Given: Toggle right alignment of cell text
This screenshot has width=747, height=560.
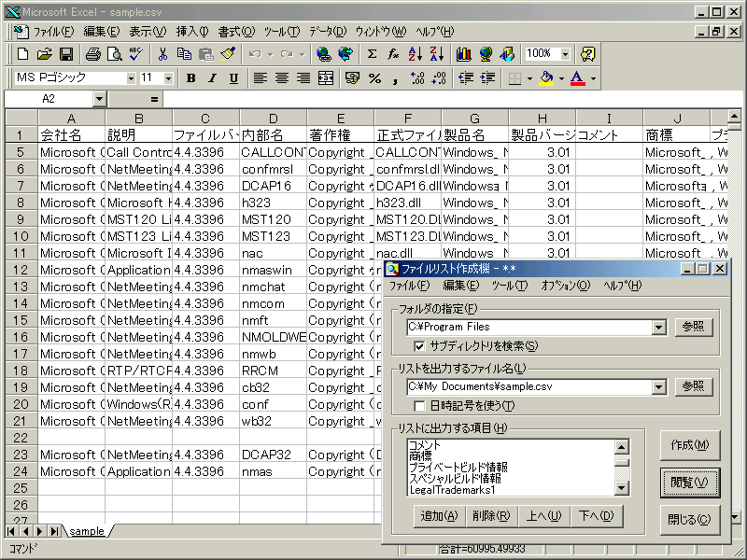Looking at the screenshot, I should [x=304, y=78].
